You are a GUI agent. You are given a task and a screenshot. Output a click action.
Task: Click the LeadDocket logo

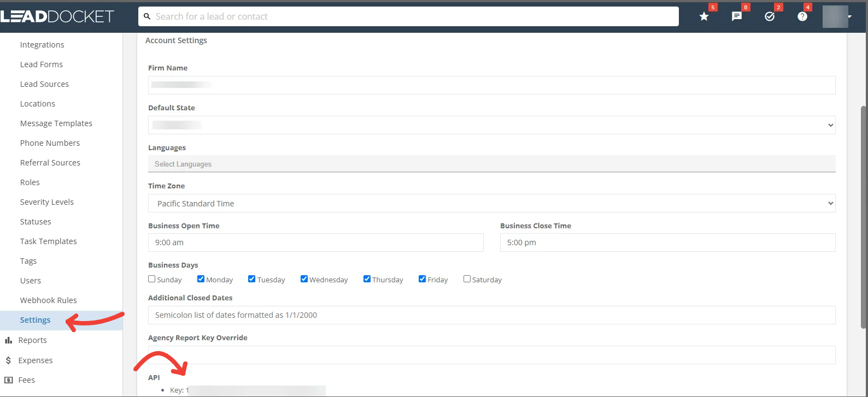click(x=57, y=16)
